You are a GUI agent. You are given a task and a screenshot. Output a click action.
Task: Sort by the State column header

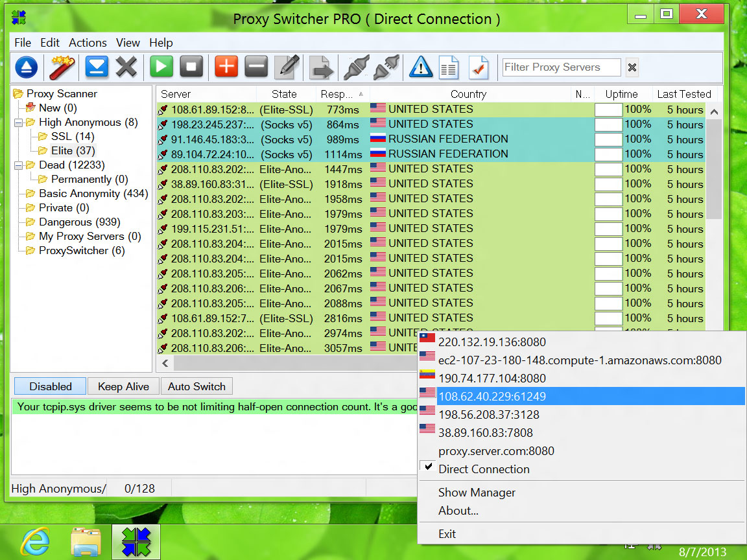[x=286, y=94]
